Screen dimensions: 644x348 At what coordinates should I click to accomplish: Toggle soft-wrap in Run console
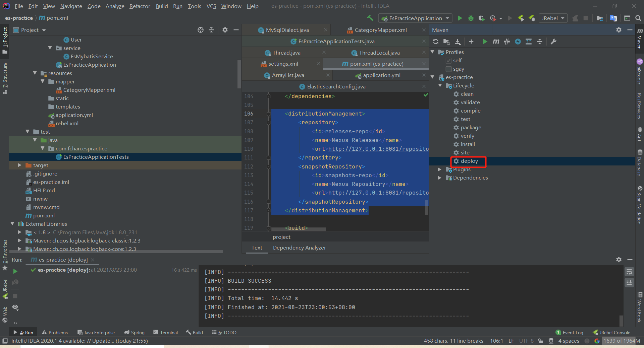[629, 272]
